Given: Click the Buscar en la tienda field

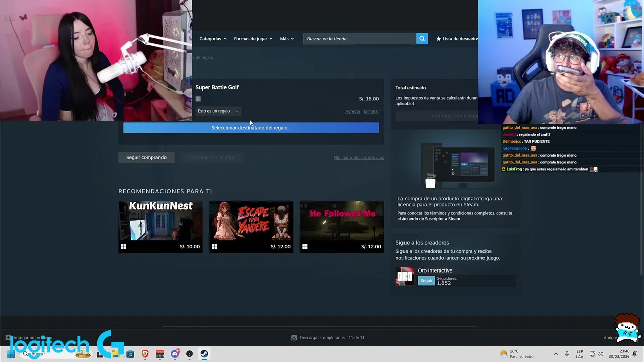Looking at the screenshot, I should click(359, 39).
